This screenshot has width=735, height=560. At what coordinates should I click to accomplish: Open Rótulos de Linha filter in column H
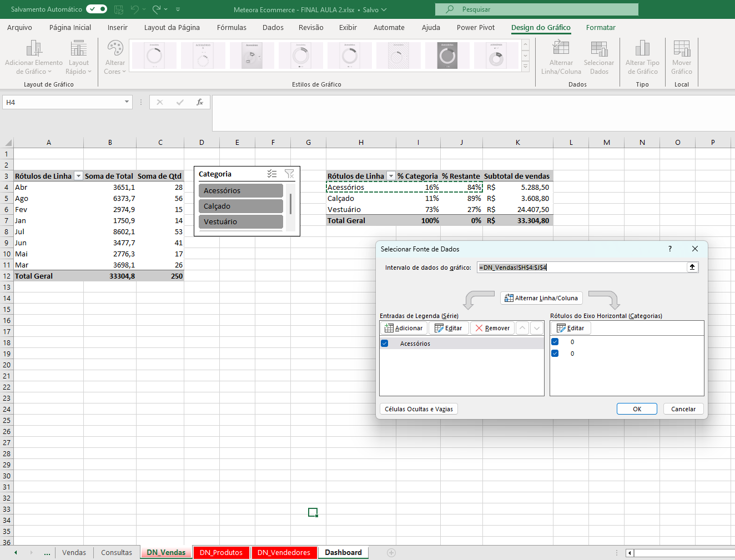click(391, 176)
